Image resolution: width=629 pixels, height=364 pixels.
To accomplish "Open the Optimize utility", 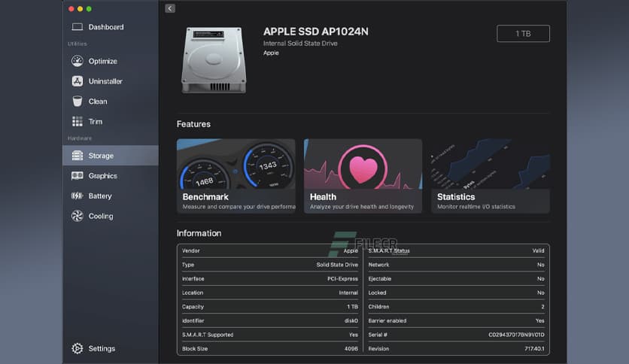I will click(111, 61).
